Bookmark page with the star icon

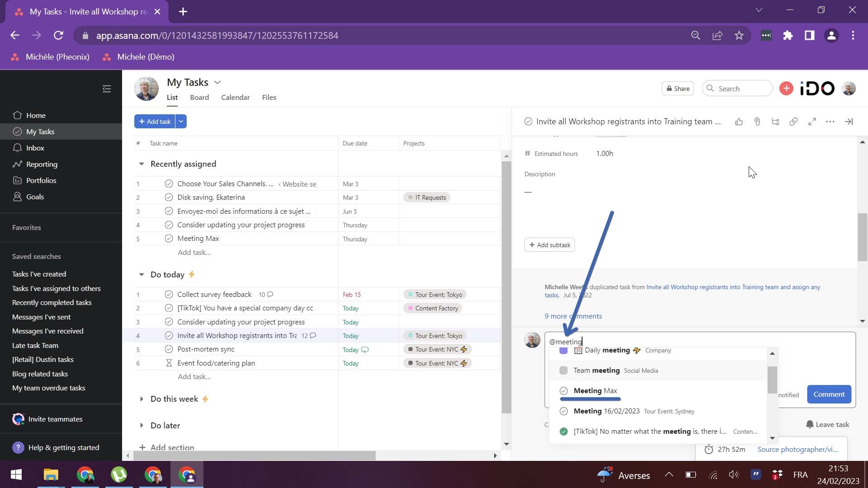739,35
